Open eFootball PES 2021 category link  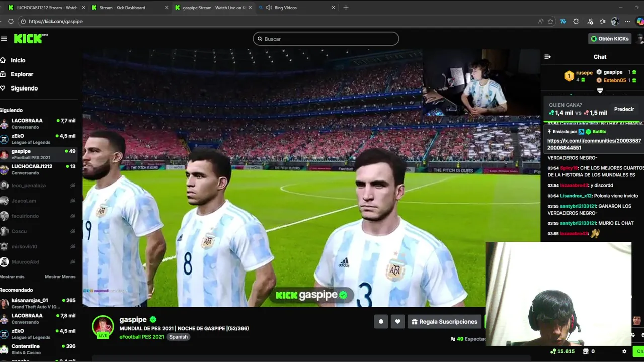point(141,337)
